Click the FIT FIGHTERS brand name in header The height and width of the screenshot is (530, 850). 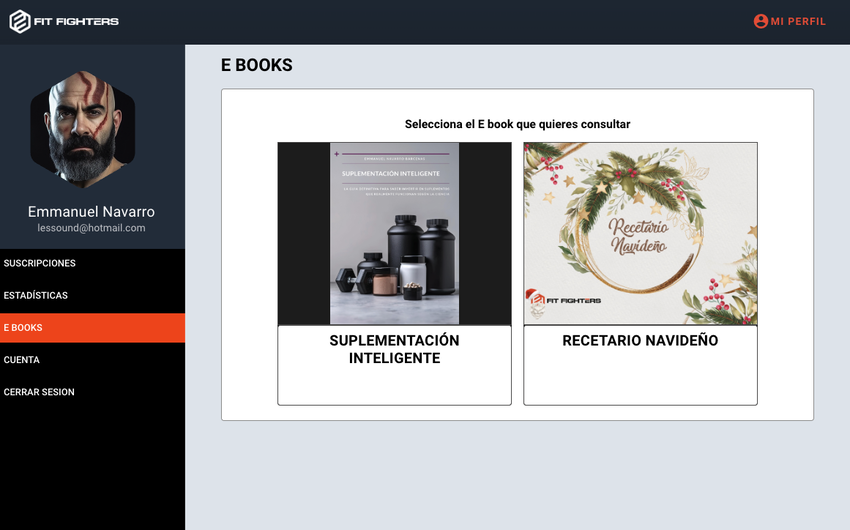pos(77,21)
